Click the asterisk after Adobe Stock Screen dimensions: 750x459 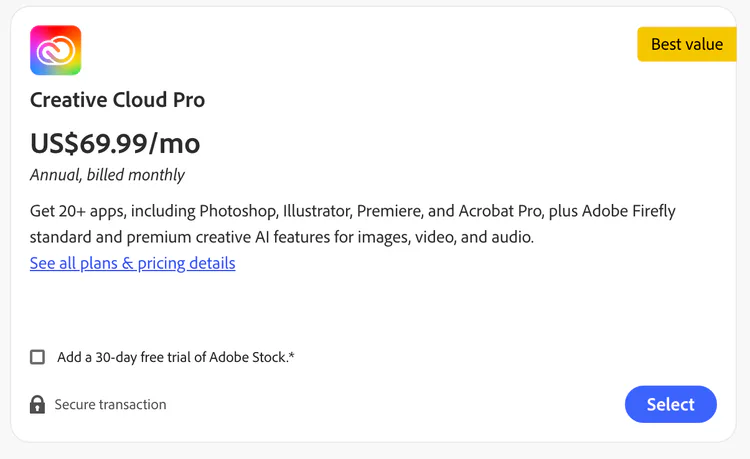[x=291, y=355]
